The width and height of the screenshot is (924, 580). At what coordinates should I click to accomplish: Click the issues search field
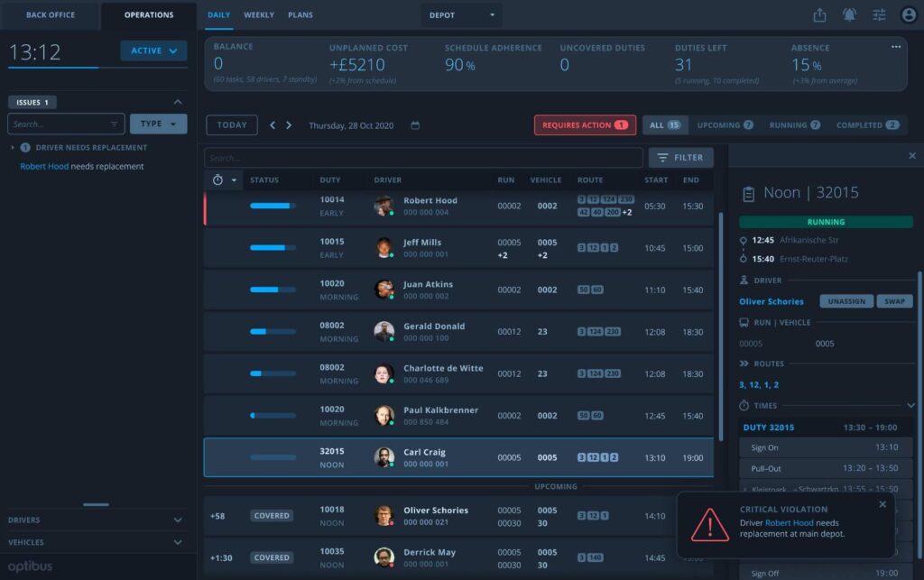66,124
